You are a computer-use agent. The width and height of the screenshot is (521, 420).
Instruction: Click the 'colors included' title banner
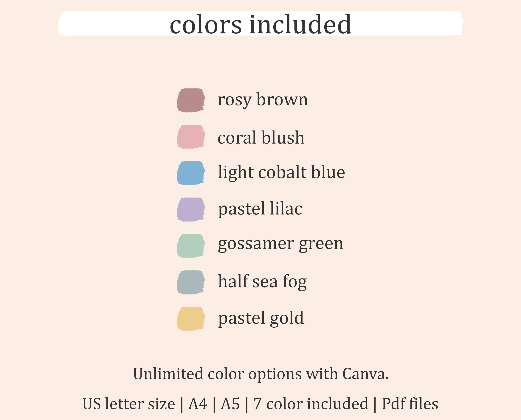click(260, 24)
